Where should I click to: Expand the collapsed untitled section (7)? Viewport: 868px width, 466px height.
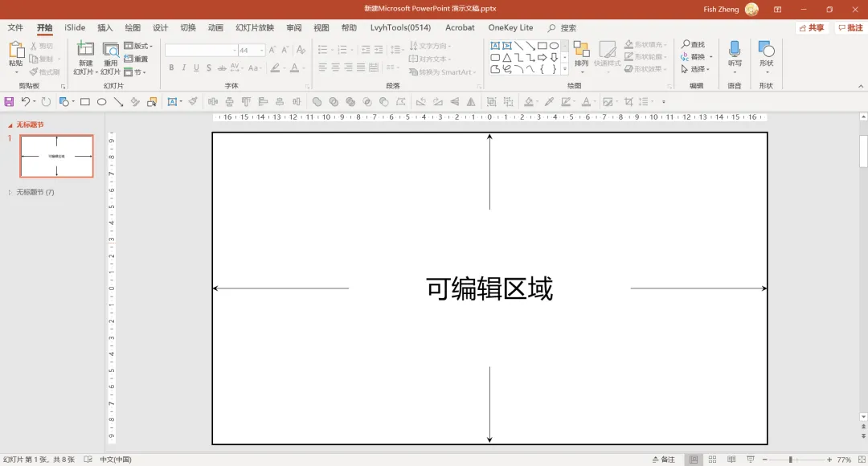click(10, 192)
